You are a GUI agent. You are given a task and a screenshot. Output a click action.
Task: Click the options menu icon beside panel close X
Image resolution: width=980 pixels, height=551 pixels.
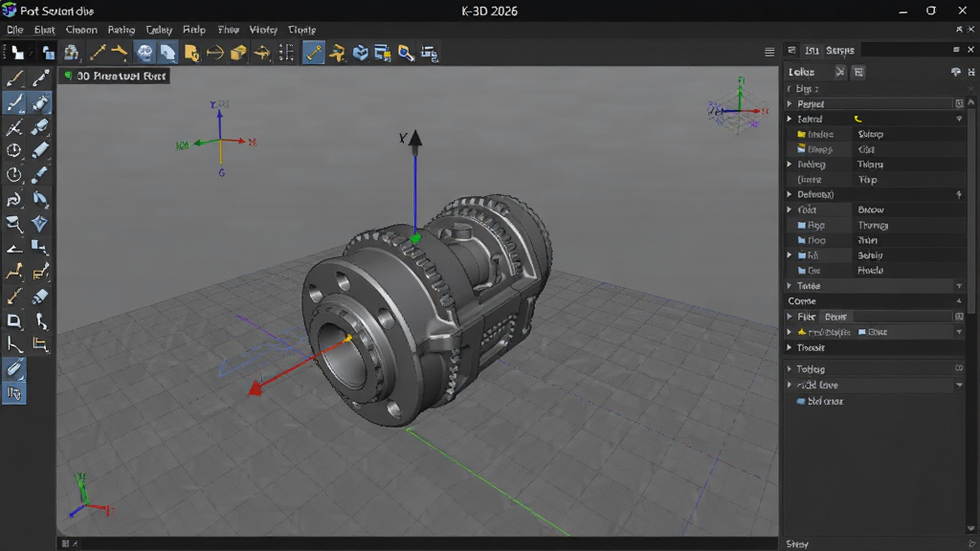956,50
